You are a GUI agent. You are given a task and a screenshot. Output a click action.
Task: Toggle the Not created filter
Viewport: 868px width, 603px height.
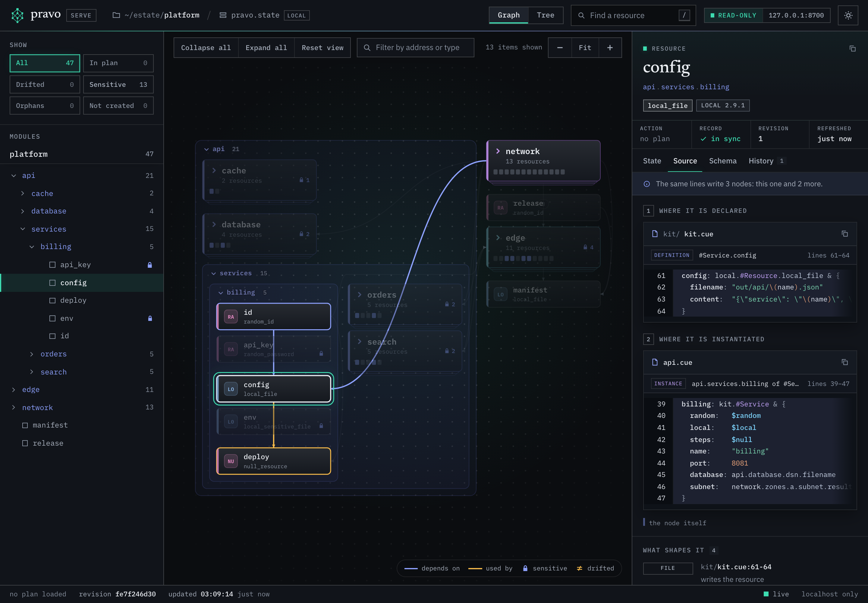pyautogui.click(x=118, y=106)
